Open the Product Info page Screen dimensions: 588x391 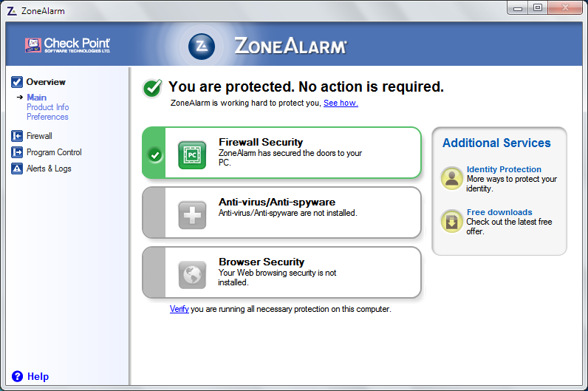coord(48,107)
